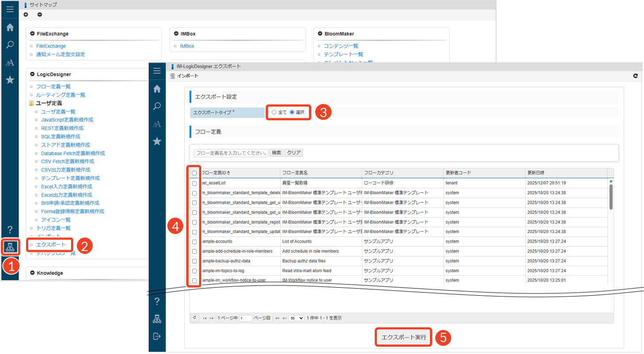644x354 pixels.
Task: Check the box for the sample-accounts row
Action: [x=194, y=242]
